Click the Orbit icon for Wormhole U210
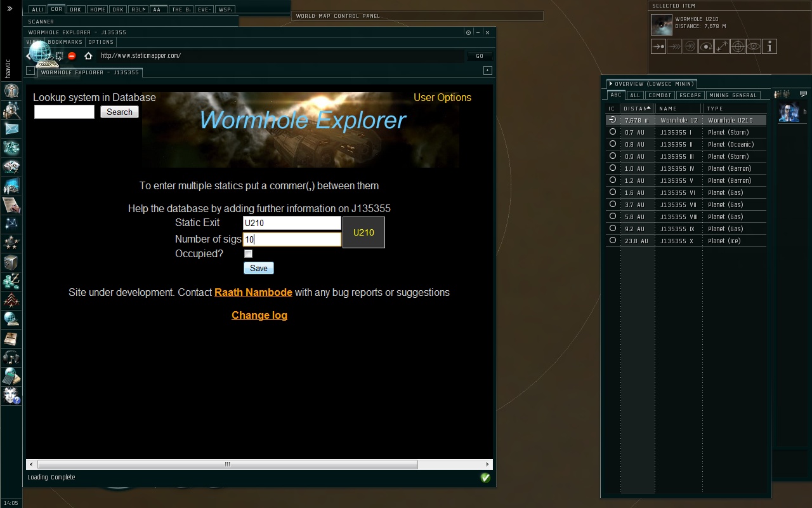Image resolution: width=812 pixels, height=508 pixels. click(x=706, y=46)
